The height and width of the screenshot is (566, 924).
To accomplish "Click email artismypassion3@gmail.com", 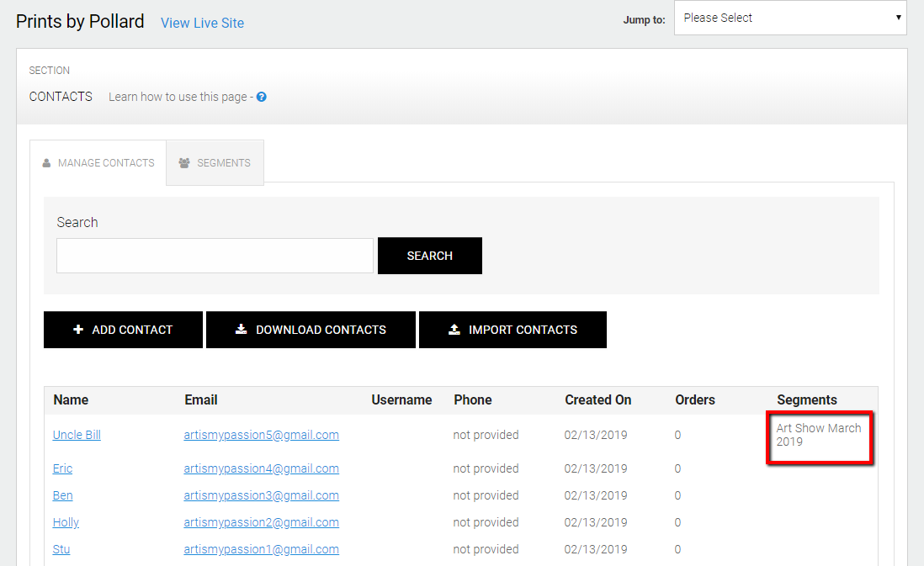I will pos(261,495).
